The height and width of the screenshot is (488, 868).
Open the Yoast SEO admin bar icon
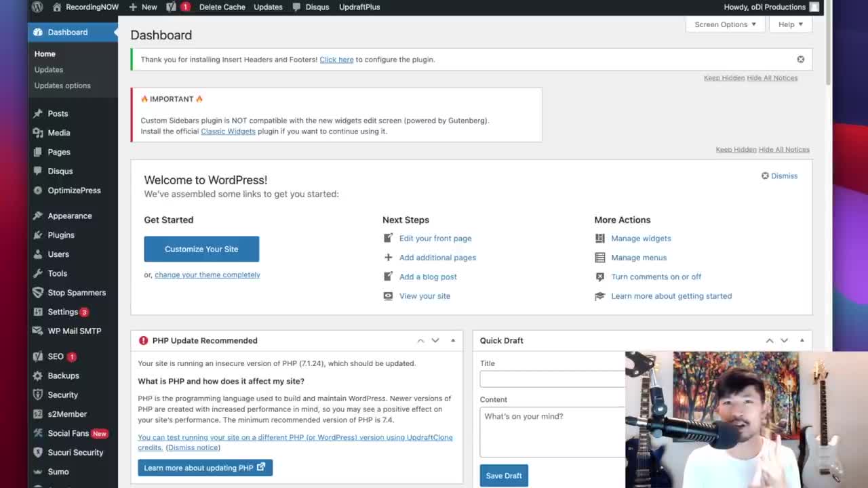pos(172,7)
